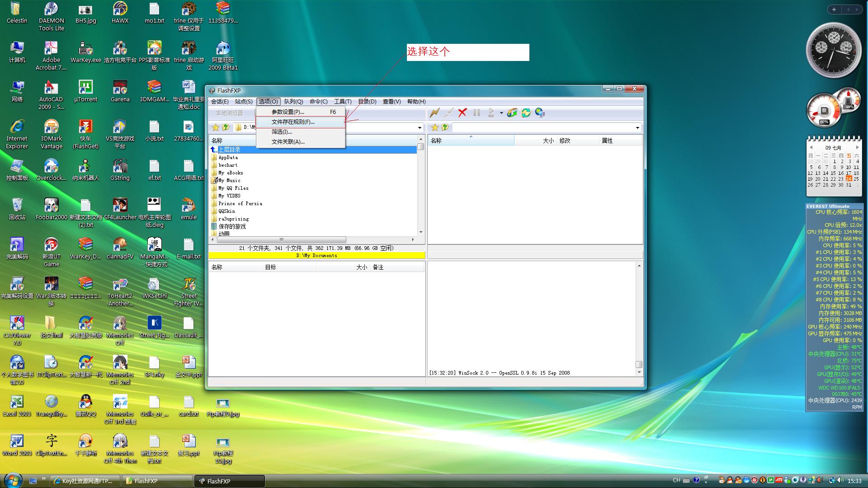Select the My VIDEO folder
The height and width of the screenshot is (488, 868).
pos(229,196)
